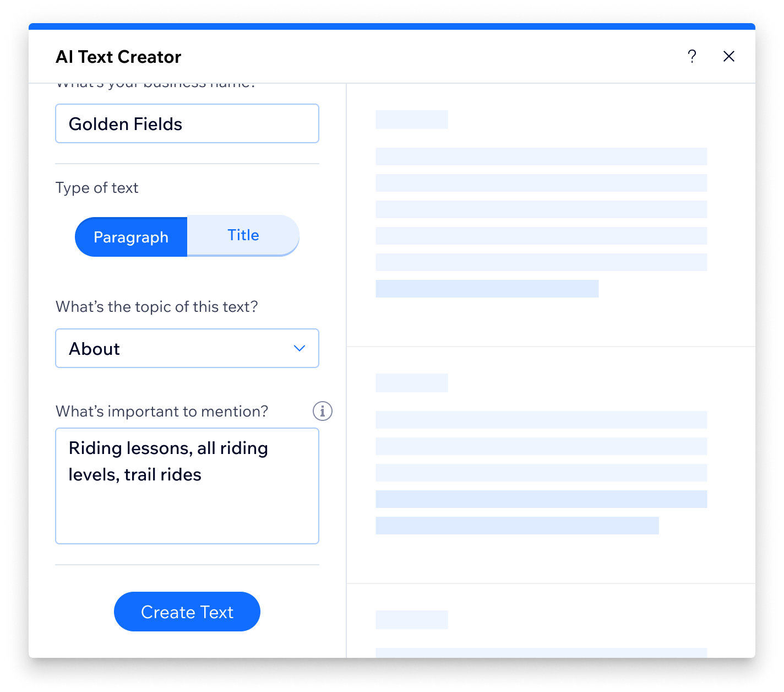Click the empty space below trail rides text
The width and height of the screenshot is (784, 692).
click(x=187, y=515)
